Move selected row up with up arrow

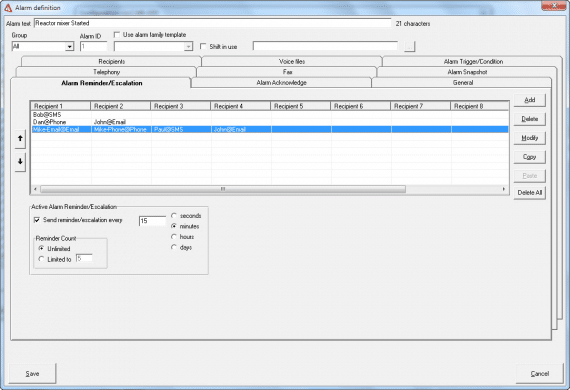click(x=20, y=138)
